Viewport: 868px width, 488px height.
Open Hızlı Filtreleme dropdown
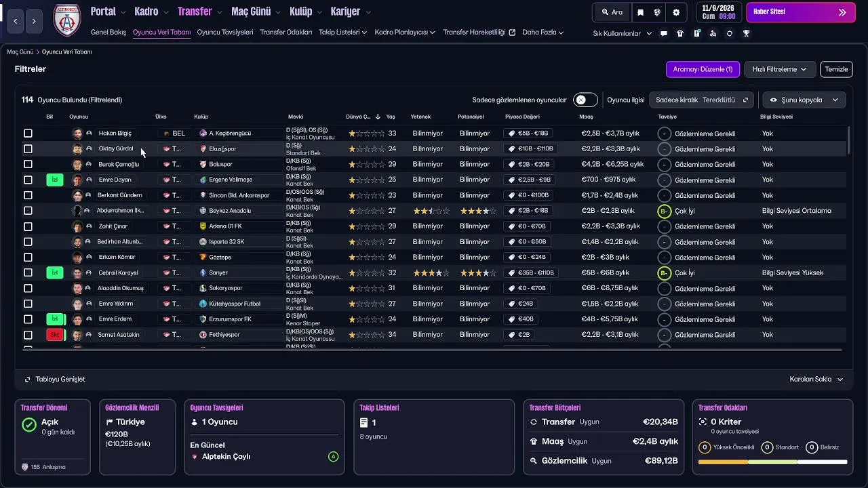(x=780, y=69)
